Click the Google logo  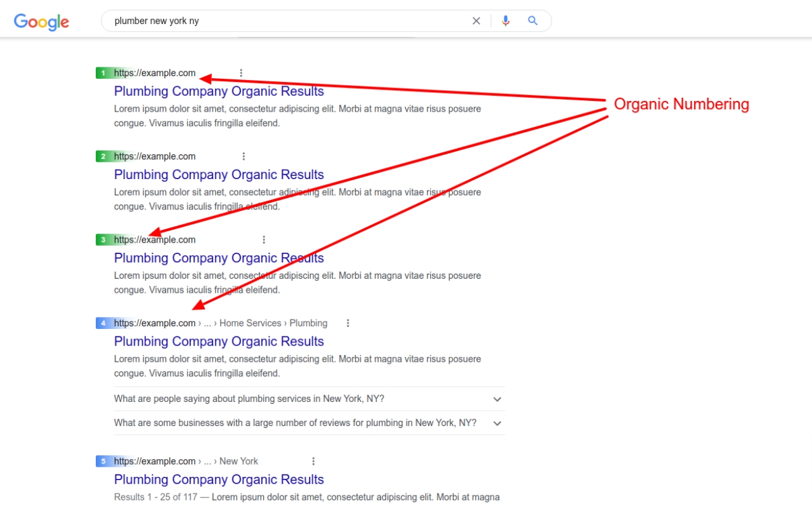[x=41, y=22]
